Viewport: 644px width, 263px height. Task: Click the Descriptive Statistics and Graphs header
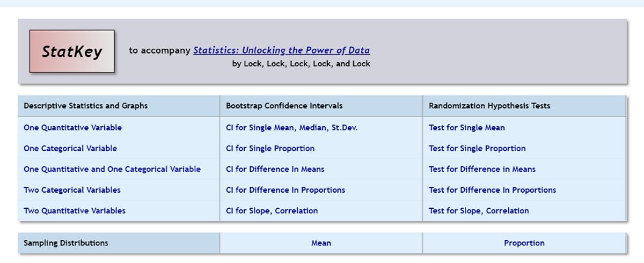pos(85,106)
